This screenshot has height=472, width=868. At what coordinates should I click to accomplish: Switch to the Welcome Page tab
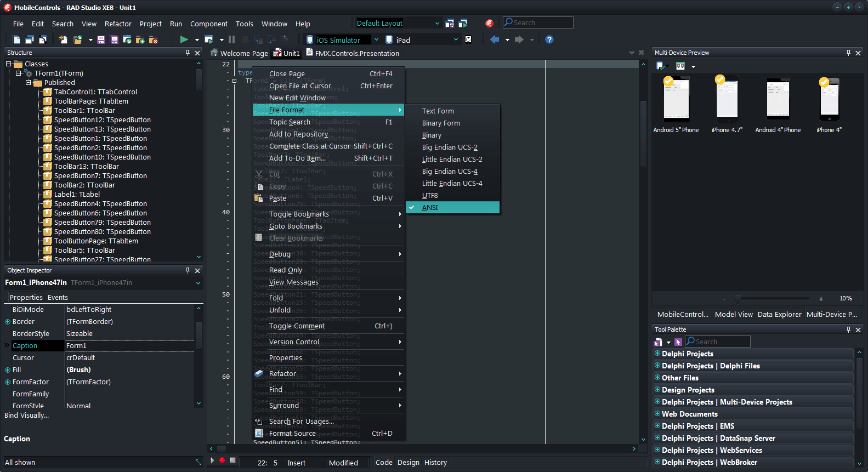tap(239, 53)
